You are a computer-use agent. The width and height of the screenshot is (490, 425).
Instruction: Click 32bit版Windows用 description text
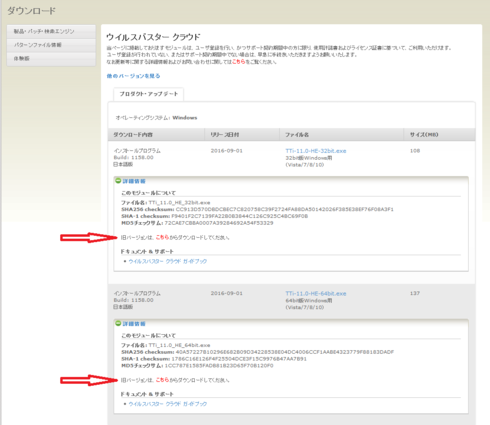(309, 158)
